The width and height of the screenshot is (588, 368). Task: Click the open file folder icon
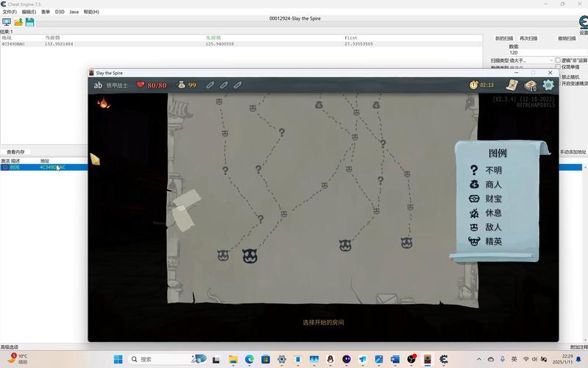pos(18,22)
